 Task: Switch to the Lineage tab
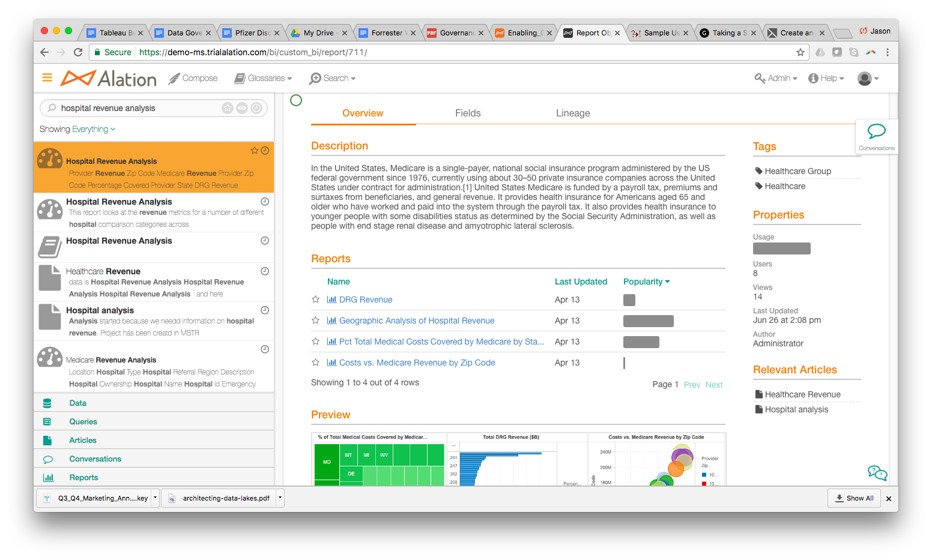pos(573,113)
